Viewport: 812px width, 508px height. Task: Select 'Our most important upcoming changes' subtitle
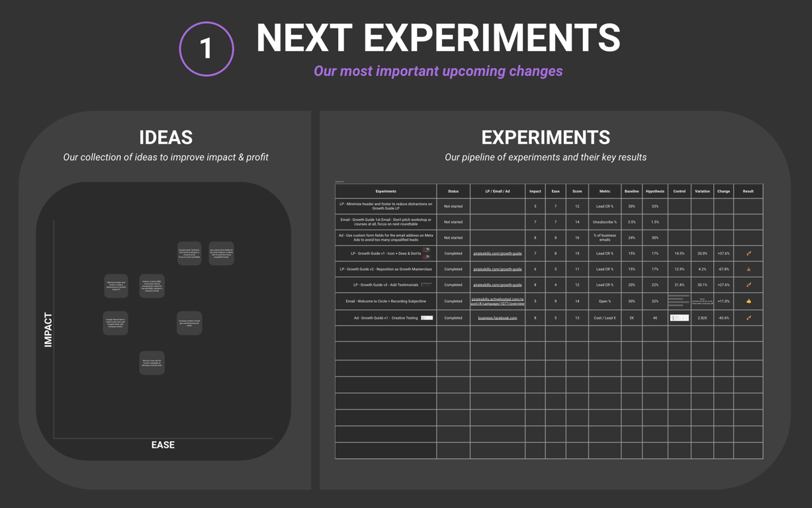coord(438,71)
